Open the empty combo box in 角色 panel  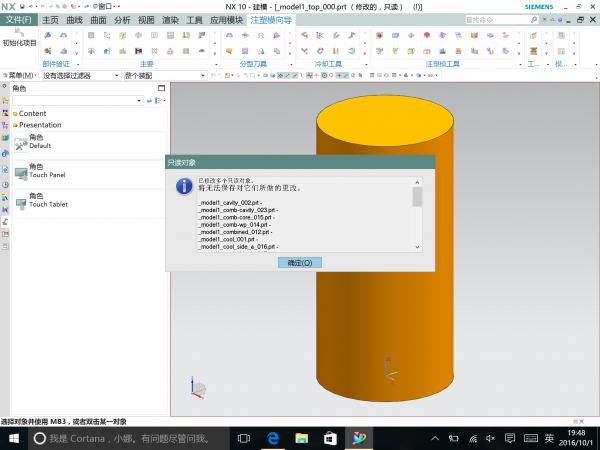pos(78,101)
